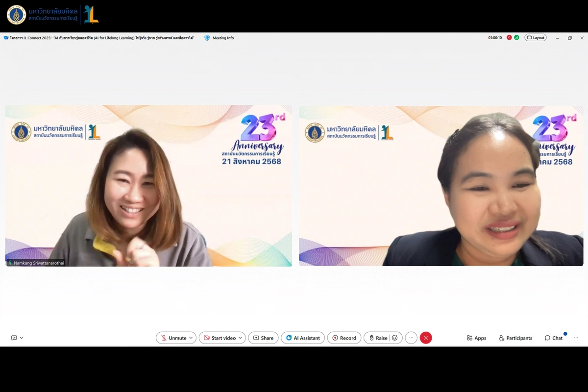Viewport: 588px width, 392px height.
Task: Open panel options ellipsis next to Chat
Action: tap(576, 338)
